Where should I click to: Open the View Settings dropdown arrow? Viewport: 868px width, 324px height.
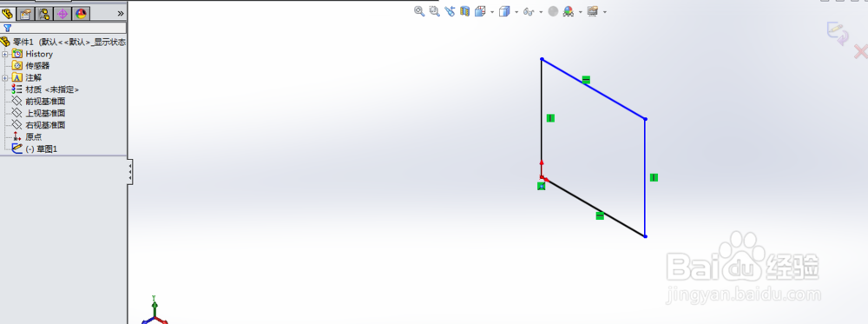605,11
